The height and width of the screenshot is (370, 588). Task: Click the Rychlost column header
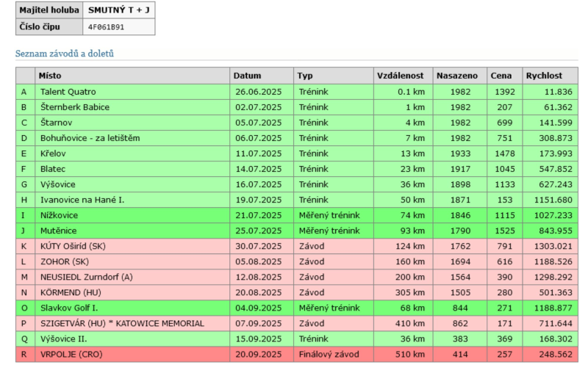point(544,76)
